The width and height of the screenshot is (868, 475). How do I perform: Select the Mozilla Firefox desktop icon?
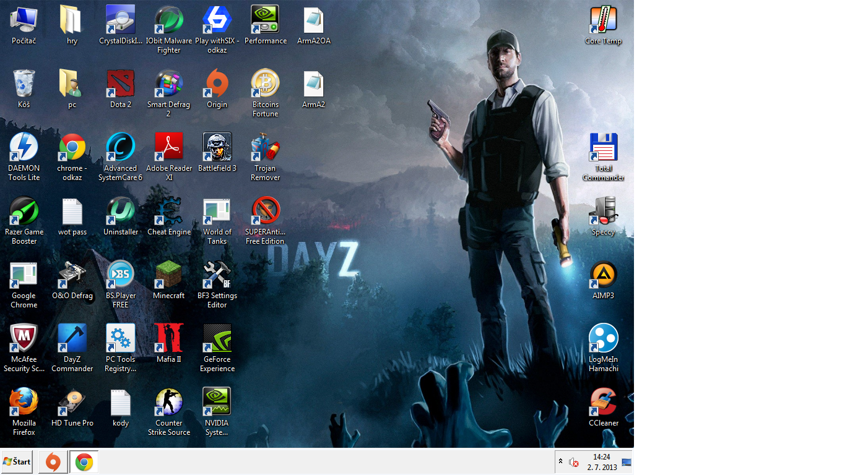click(24, 412)
